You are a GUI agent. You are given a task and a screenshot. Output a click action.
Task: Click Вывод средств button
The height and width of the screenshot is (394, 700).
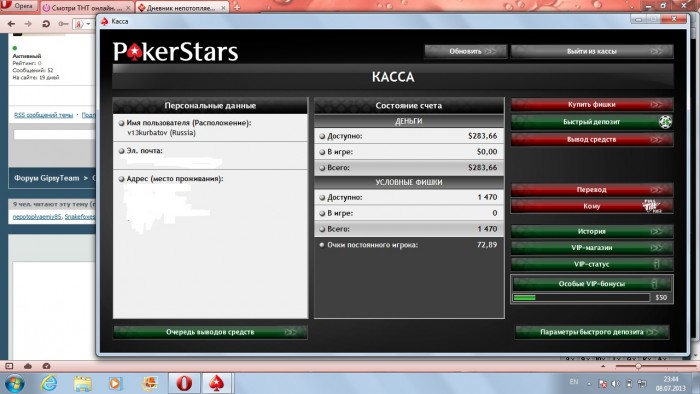click(x=592, y=140)
